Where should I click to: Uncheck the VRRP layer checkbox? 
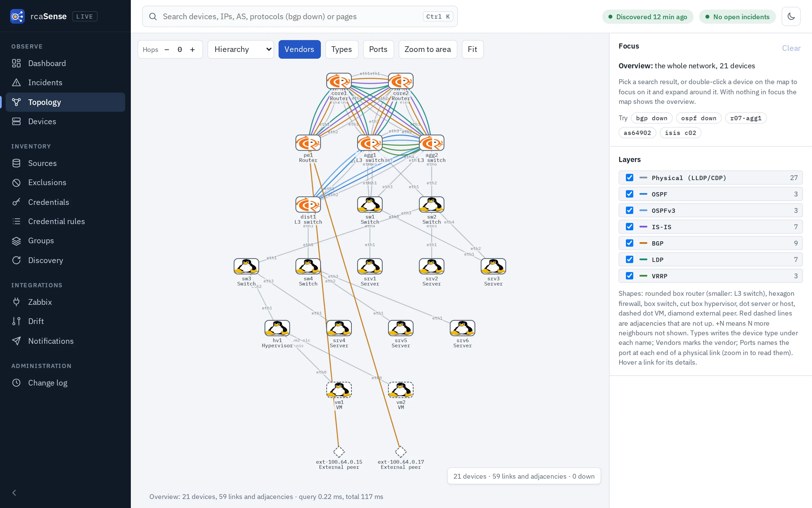click(x=630, y=276)
